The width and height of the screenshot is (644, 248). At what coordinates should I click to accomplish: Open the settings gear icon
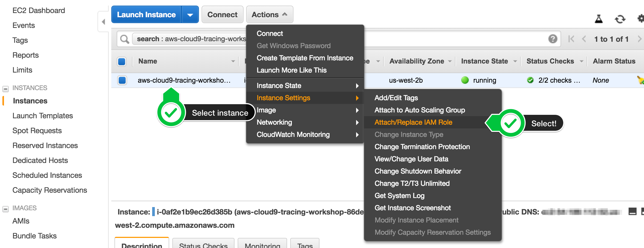point(641,19)
